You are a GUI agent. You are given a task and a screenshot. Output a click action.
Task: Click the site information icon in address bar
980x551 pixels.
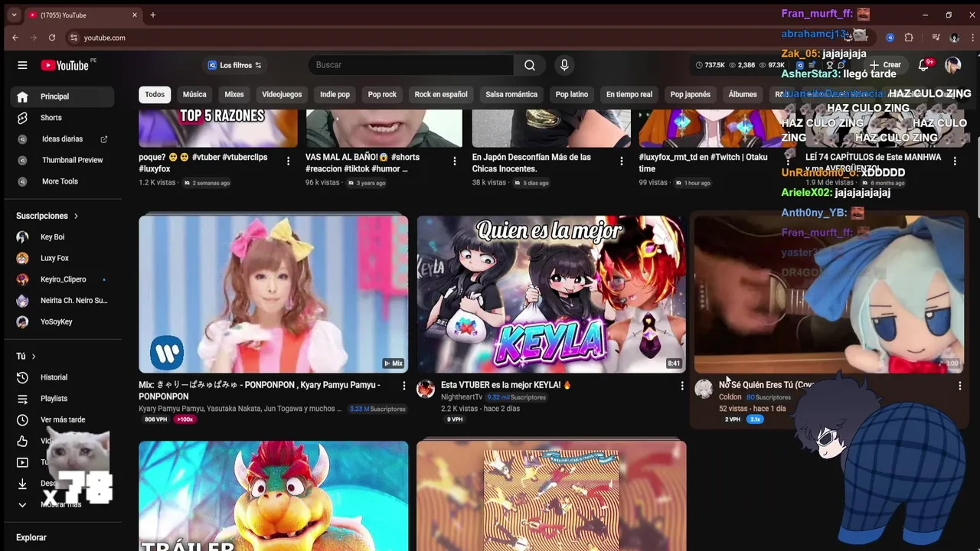pyautogui.click(x=73, y=37)
